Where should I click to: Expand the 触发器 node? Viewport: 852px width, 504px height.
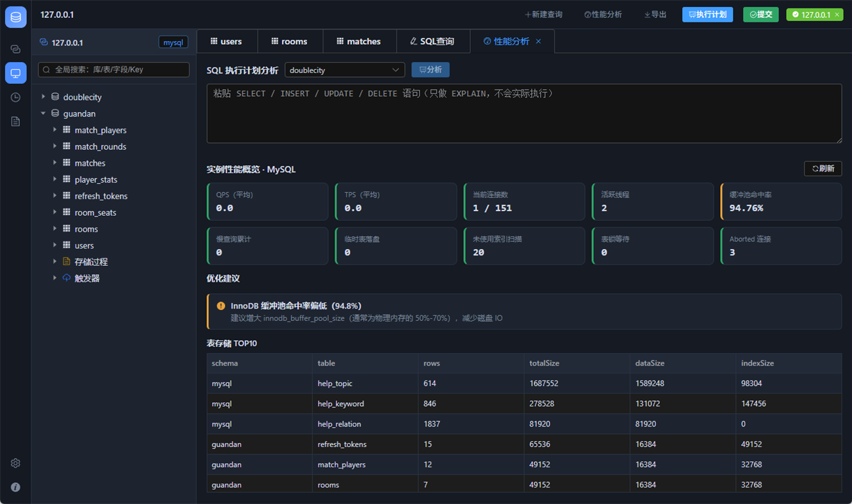coord(54,278)
